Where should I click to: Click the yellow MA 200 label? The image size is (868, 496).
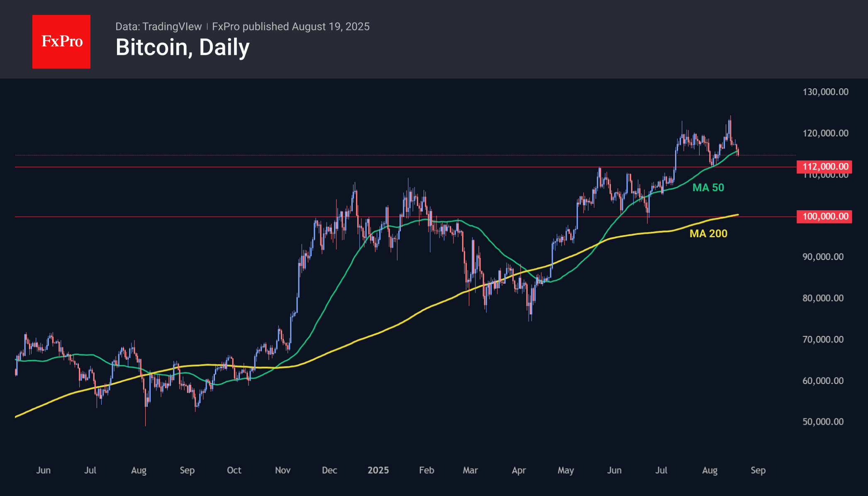tap(708, 233)
